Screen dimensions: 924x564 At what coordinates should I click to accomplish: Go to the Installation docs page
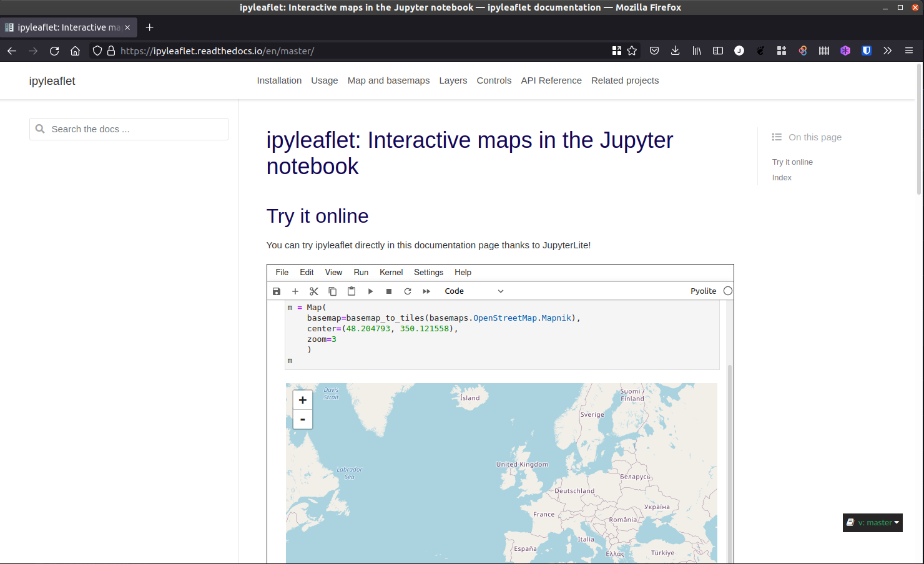(x=279, y=80)
